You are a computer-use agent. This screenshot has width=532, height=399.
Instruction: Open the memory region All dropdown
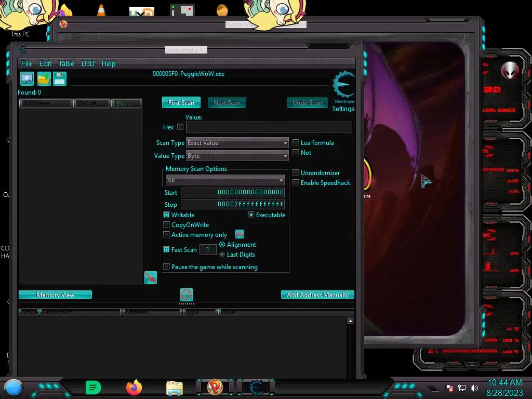coord(225,180)
